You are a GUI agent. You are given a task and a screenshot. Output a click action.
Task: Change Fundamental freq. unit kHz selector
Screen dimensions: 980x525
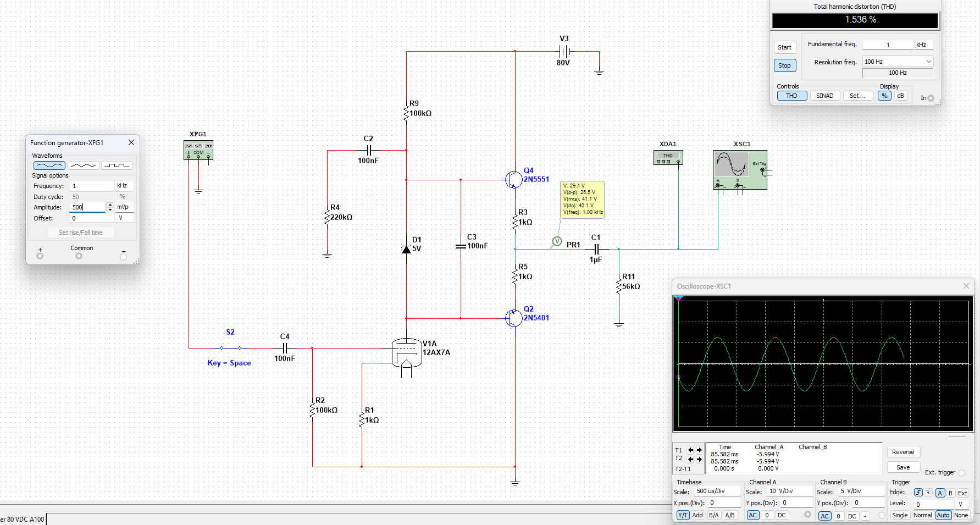click(x=923, y=45)
